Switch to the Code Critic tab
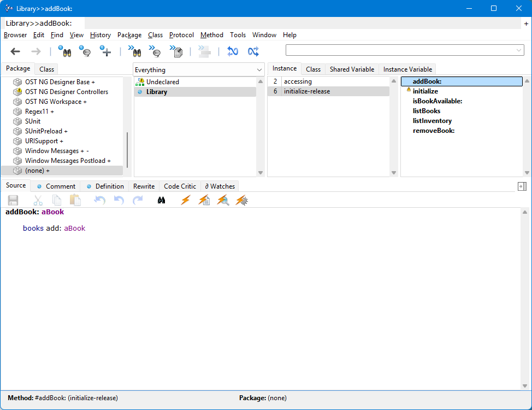Image resolution: width=532 pixels, height=410 pixels. click(180, 186)
